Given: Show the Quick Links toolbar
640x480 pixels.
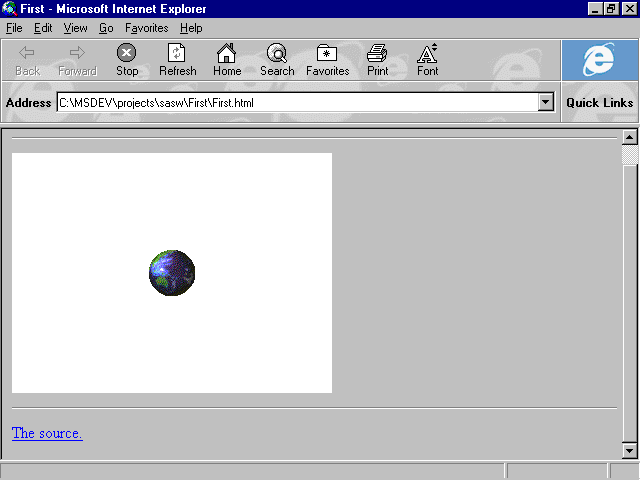Looking at the screenshot, I should pos(599,102).
